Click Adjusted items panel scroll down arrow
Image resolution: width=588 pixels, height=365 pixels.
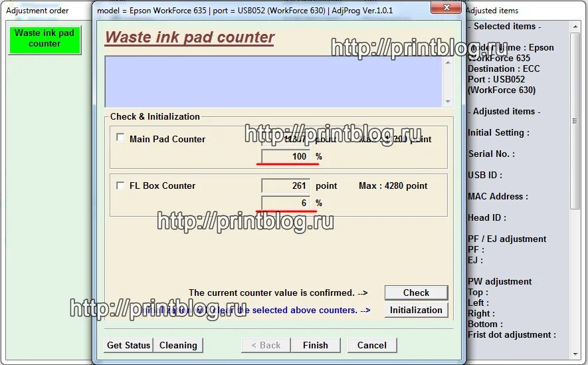point(575,354)
